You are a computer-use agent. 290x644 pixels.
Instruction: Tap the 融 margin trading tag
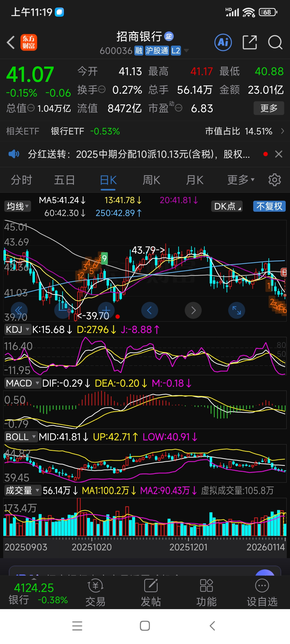[139, 50]
